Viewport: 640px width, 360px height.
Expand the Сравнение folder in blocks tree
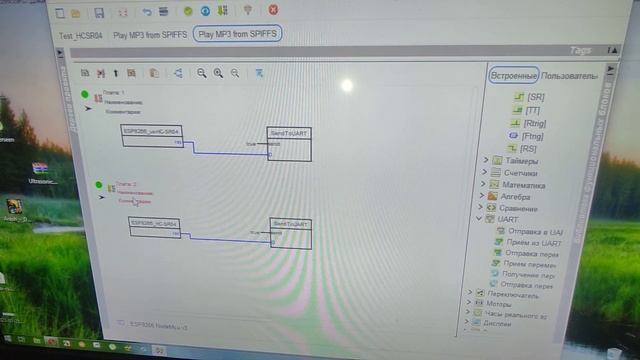(x=480, y=207)
